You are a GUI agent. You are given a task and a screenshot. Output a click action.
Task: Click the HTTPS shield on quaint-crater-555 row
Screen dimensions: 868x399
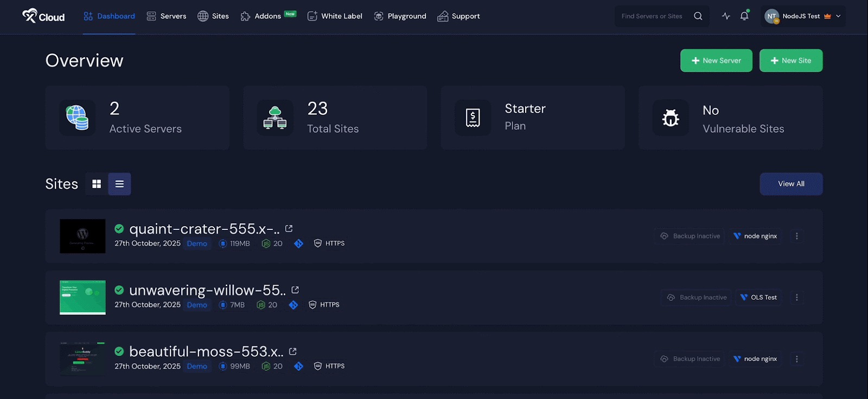[318, 243]
